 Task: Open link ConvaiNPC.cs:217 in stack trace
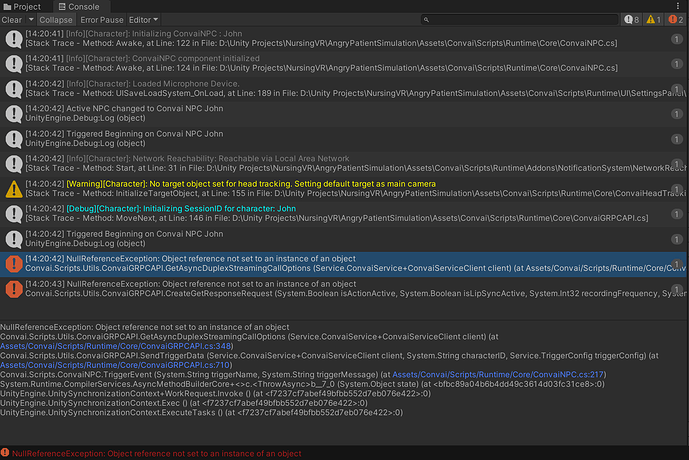point(497,375)
